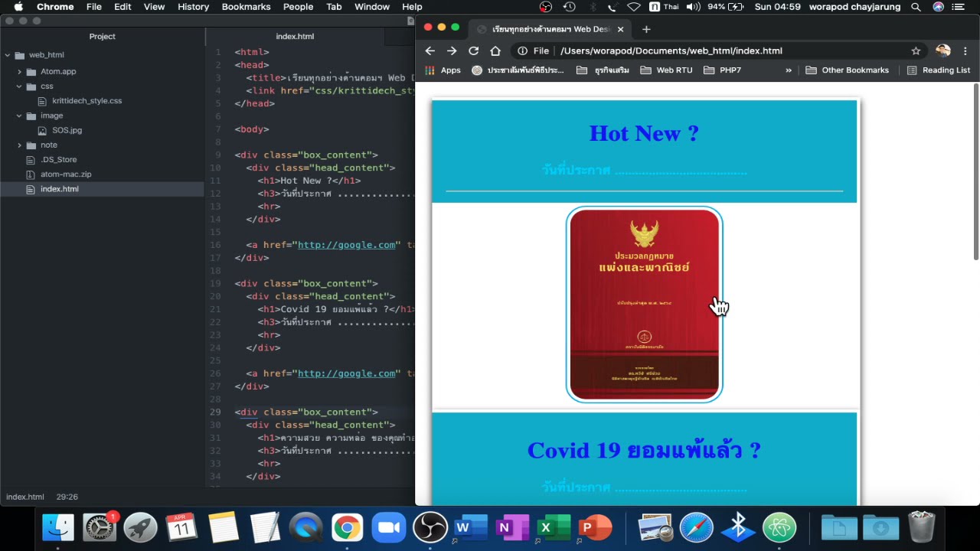Open the People menu
Image resolution: width=980 pixels, height=551 pixels.
298,7
